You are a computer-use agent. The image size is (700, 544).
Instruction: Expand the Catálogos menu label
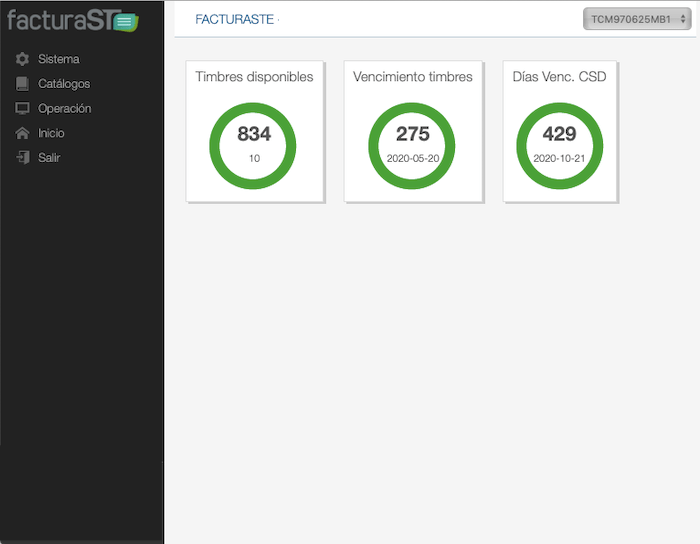(64, 84)
